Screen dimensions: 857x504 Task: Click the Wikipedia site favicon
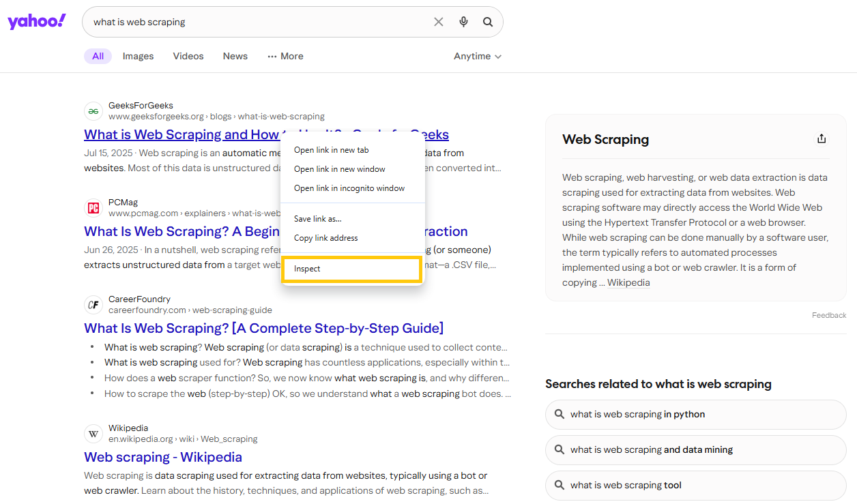[93, 434]
